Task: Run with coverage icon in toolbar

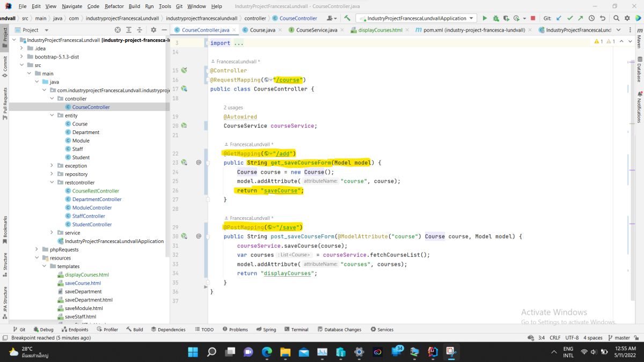Action: click(x=506, y=18)
